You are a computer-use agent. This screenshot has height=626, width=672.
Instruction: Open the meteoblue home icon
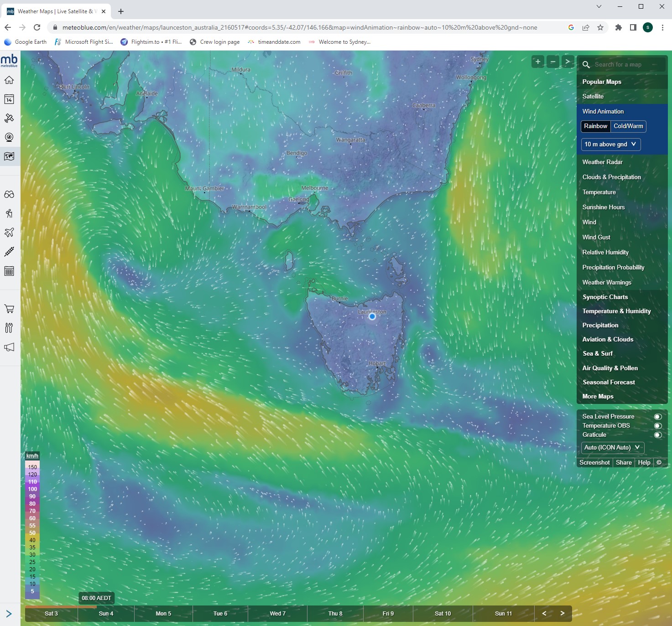[x=10, y=80]
